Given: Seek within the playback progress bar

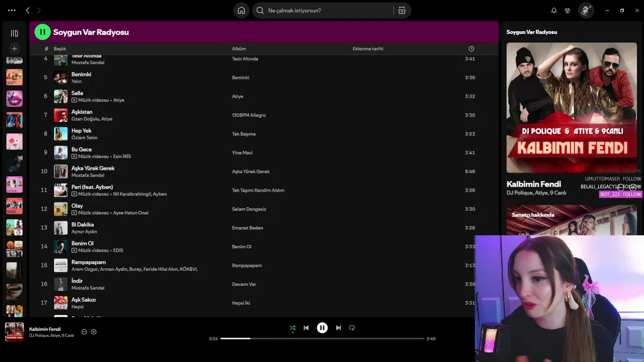Looking at the screenshot, I should [322, 339].
